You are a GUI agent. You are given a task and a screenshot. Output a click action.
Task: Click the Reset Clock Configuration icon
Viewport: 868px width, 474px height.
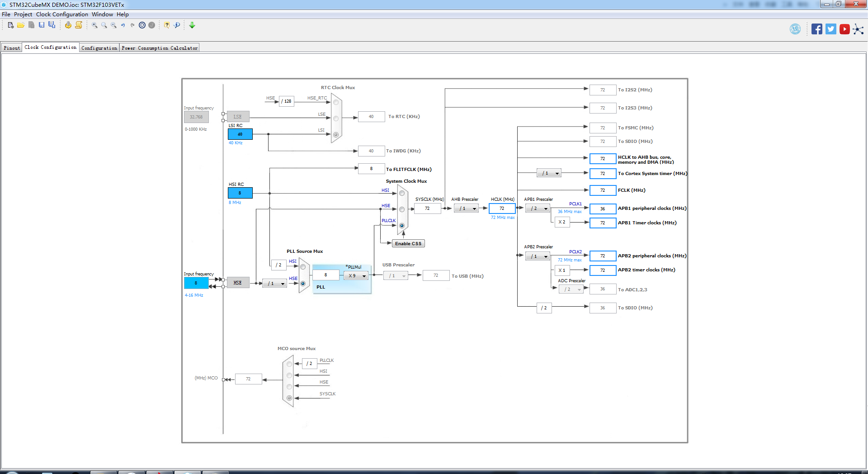point(142,25)
